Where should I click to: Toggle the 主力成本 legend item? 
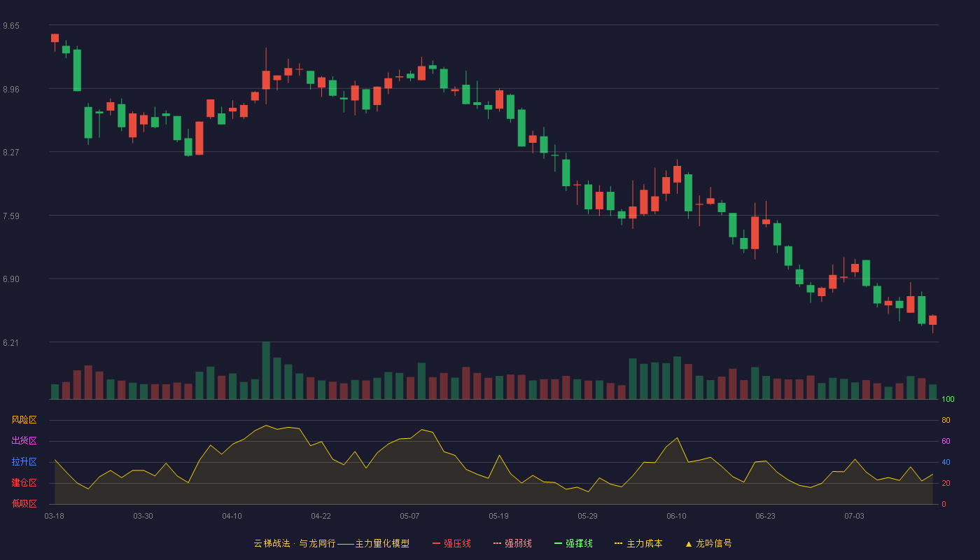point(638,543)
